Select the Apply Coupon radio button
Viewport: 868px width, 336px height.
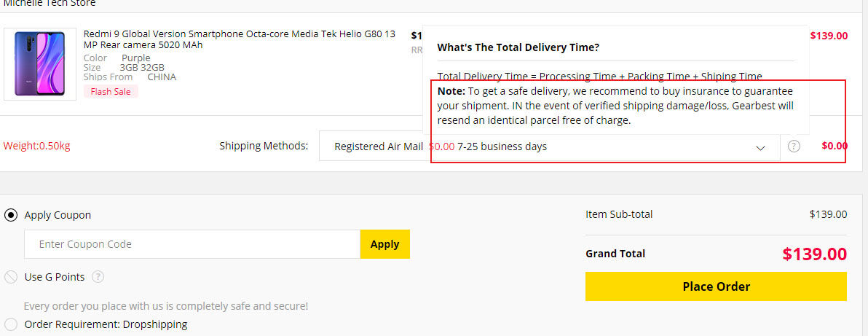[11, 215]
